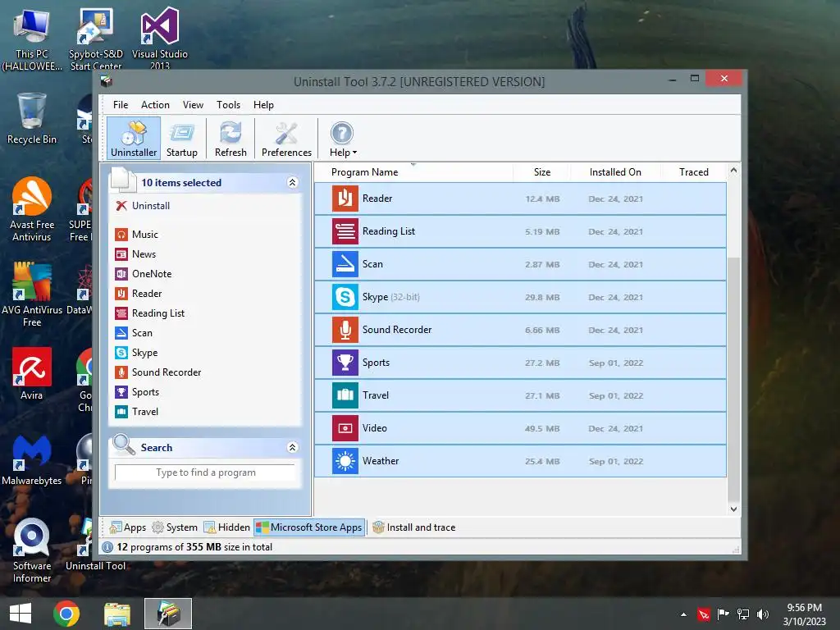Open Google Chrome from the taskbar
The width and height of the screenshot is (840, 630).
click(66, 614)
